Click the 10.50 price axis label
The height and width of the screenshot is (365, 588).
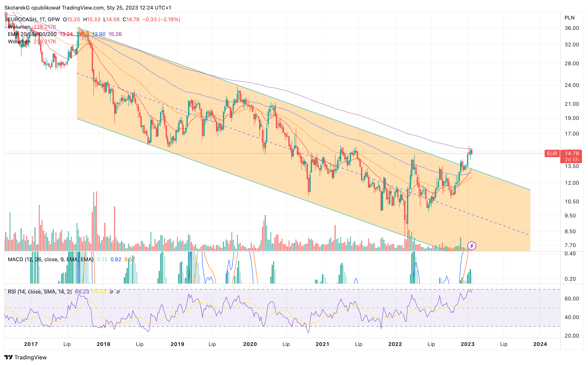coord(572,202)
